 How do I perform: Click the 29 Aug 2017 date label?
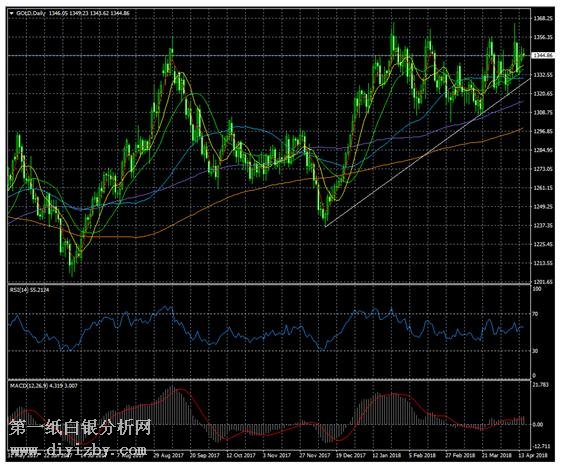click(168, 456)
